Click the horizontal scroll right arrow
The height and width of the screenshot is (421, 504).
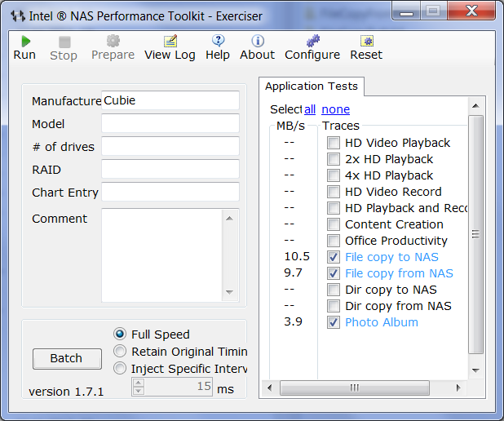[458, 388]
